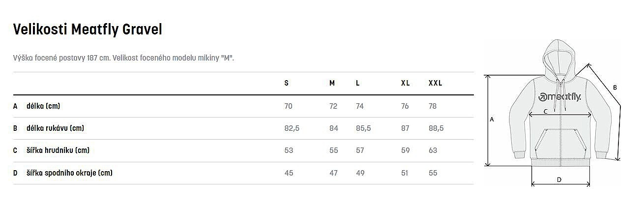Select the L size column header
Viewport: 644px width, 209px height.
tap(358, 83)
